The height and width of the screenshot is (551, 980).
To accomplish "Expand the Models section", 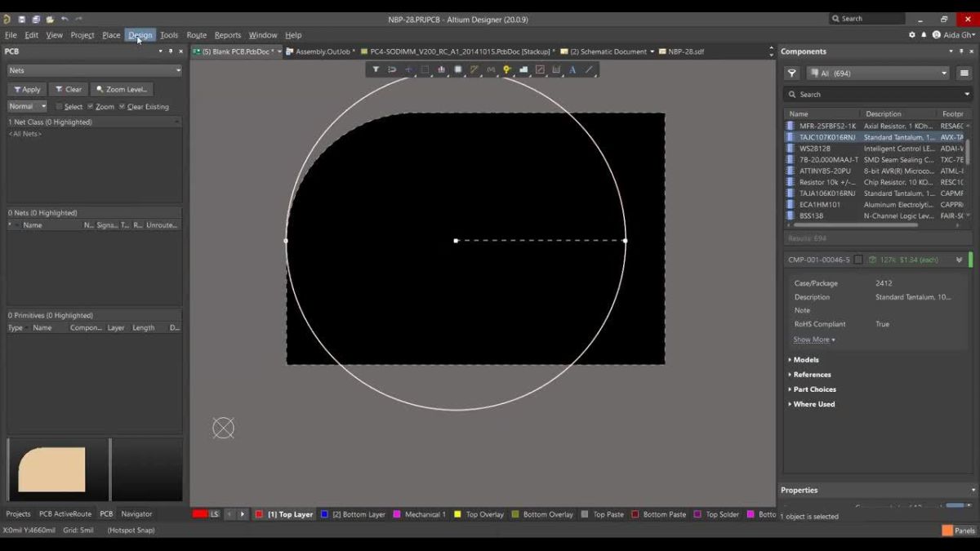I will pos(804,360).
